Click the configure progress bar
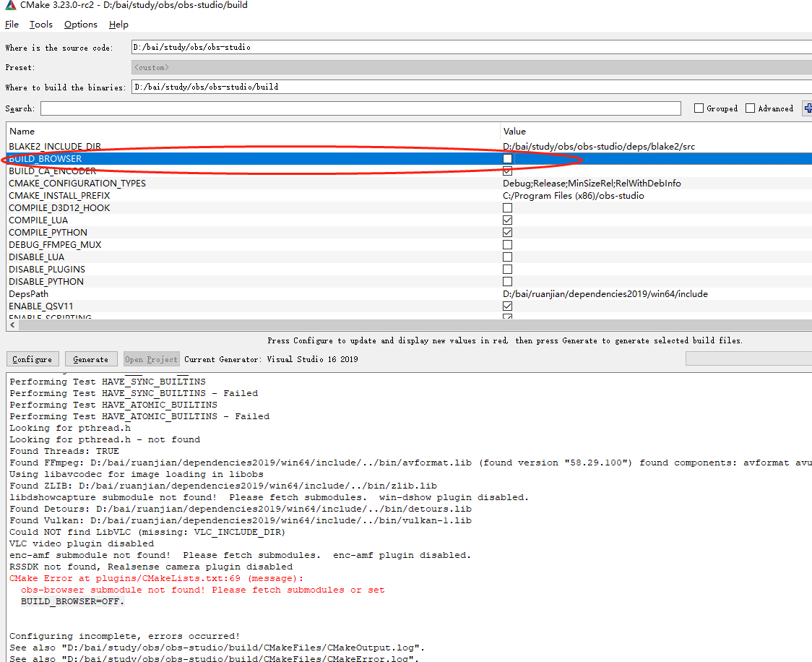Image resolution: width=812 pixels, height=662 pixels. pos(749,358)
